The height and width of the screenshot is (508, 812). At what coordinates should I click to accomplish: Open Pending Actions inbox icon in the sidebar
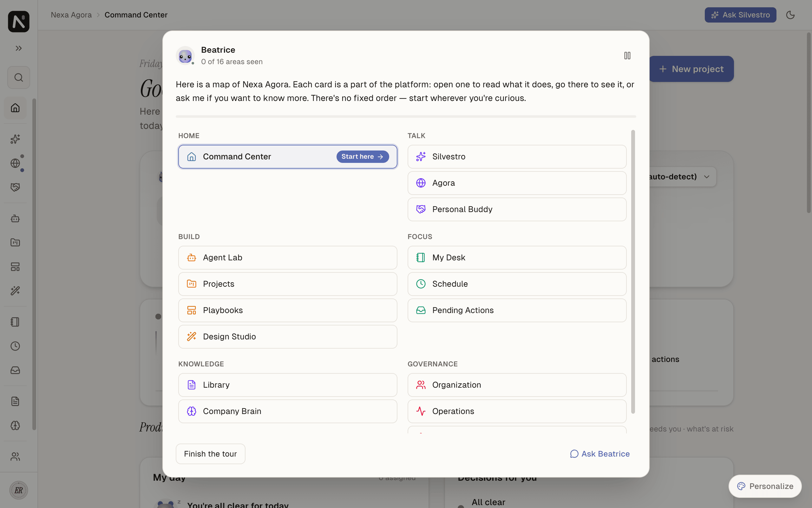16,370
